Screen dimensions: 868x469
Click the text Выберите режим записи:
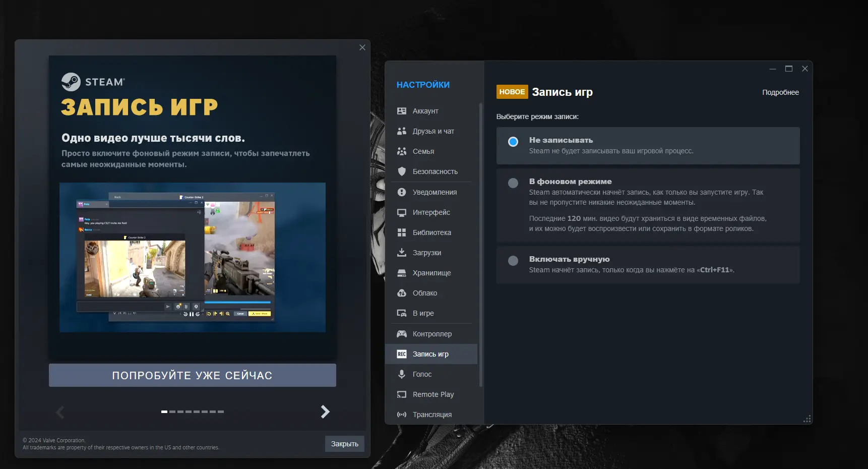point(537,116)
